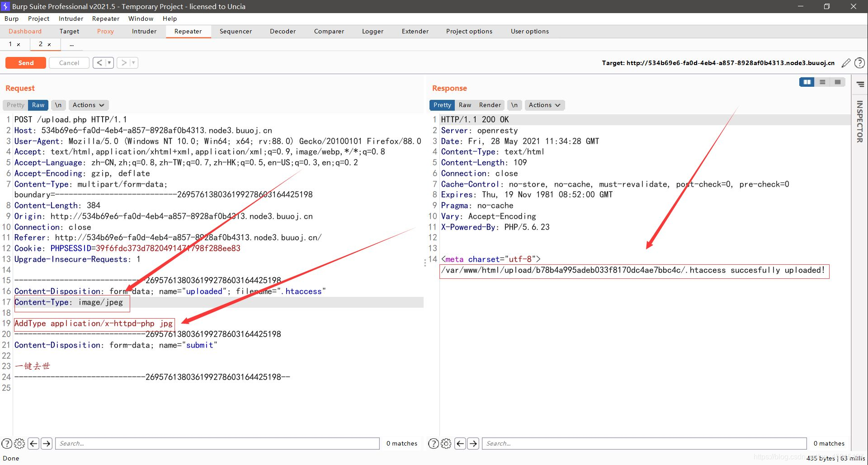Switch response view to Render

(490, 105)
